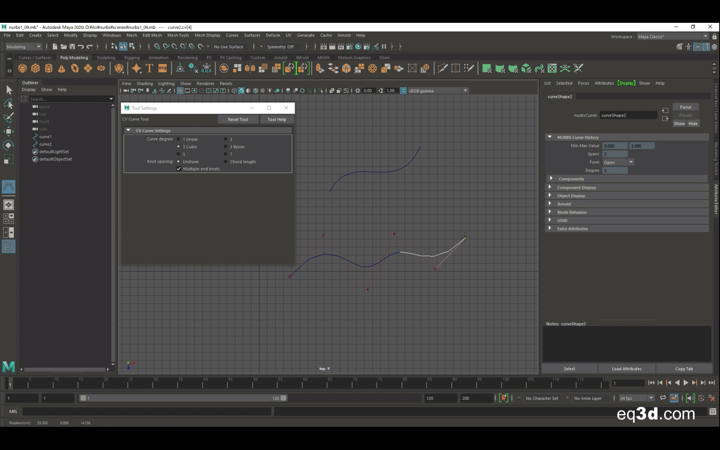This screenshot has height=450, width=720.
Task: Select curve1 in the Outliner
Action: point(45,137)
